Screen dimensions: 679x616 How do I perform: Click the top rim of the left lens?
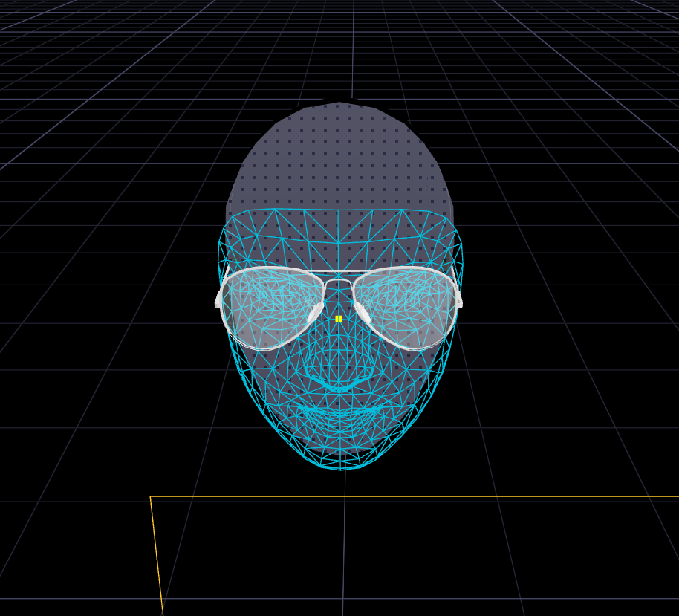click(x=271, y=268)
